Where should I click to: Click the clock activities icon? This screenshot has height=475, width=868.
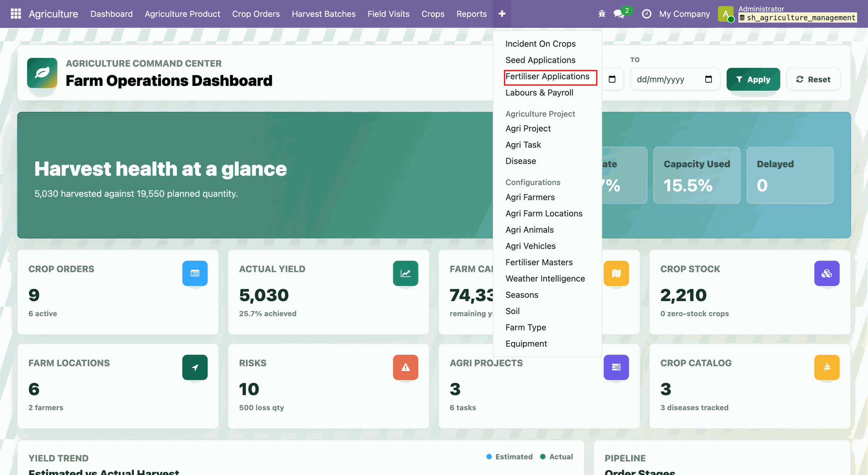click(646, 14)
